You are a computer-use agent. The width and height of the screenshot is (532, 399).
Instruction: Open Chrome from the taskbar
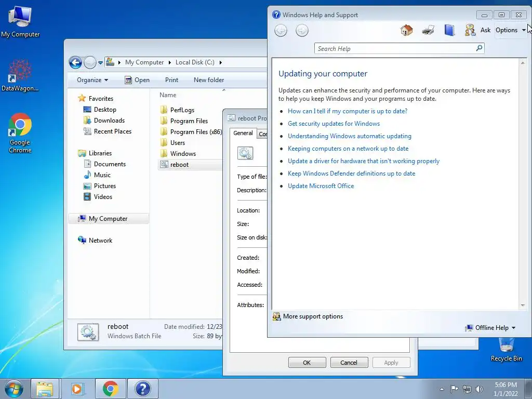[x=111, y=389]
